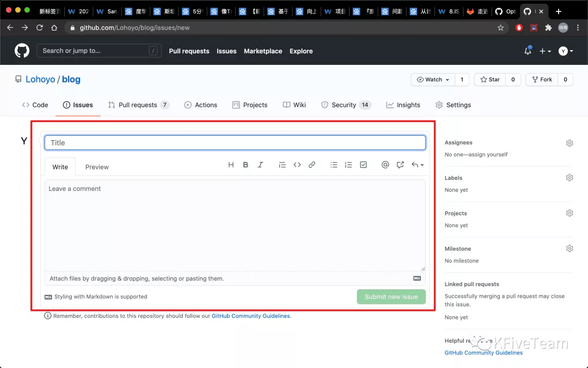Image resolution: width=588 pixels, height=368 pixels.
Task: Edit Projects with gear icon
Action: (x=569, y=213)
